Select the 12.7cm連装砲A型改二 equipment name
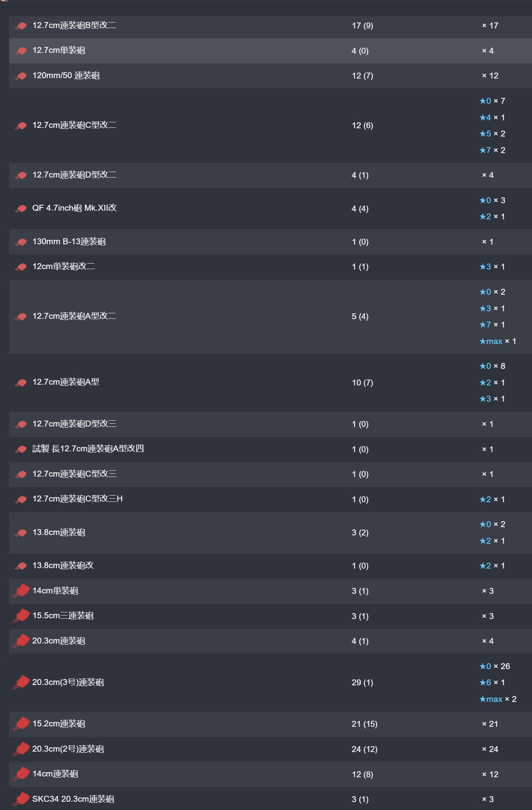Screen dimensions: 532x810 pos(74,316)
